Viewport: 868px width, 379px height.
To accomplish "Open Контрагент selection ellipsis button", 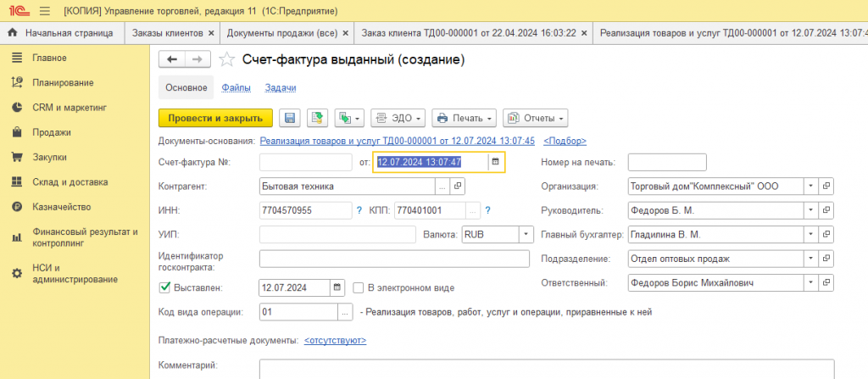I will tap(442, 187).
